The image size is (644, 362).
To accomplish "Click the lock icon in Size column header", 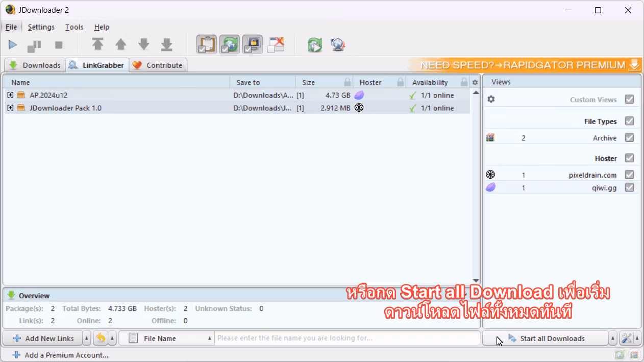I will click(348, 82).
